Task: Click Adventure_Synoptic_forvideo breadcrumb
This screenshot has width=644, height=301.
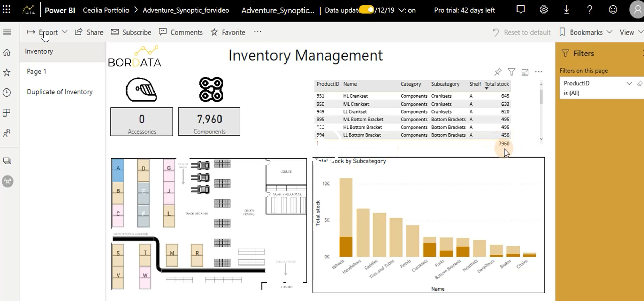Action: click(186, 10)
